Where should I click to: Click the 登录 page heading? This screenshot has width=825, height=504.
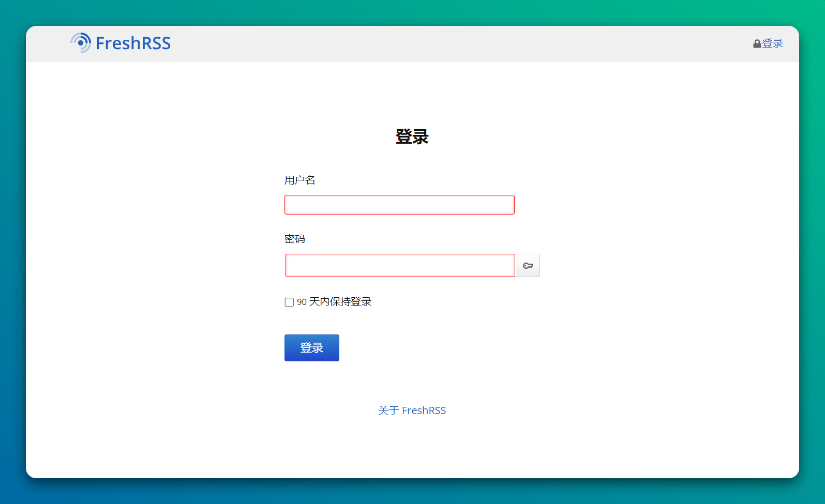pyautogui.click(x=412, y=136)
